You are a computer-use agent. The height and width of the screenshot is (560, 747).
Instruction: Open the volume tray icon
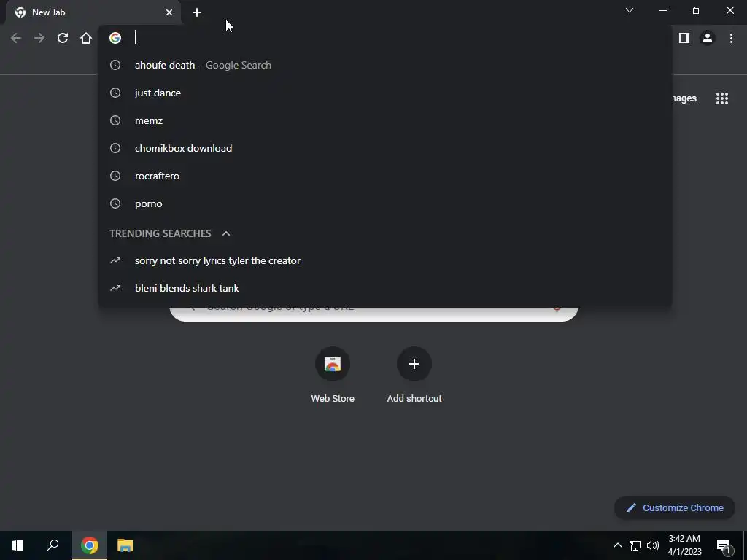653,545
